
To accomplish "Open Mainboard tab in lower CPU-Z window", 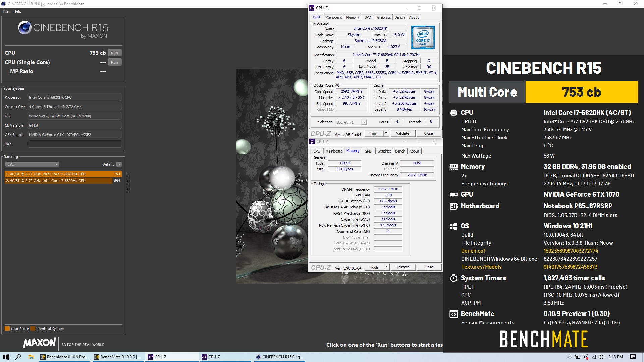I will [x=334, y=151].
